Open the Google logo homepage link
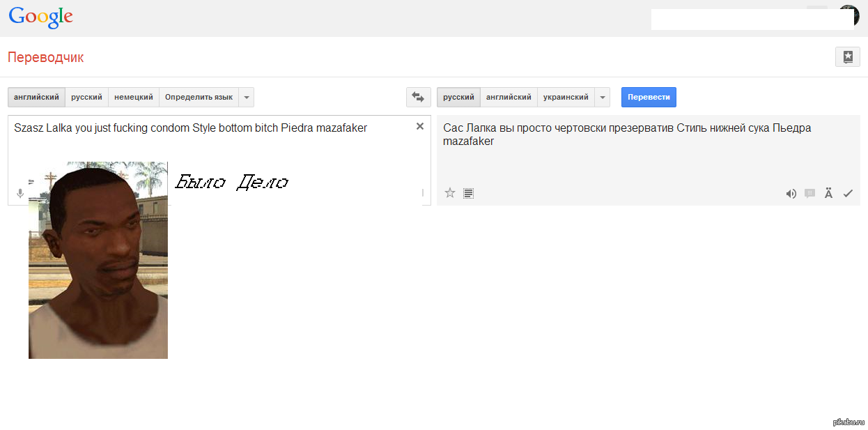Image resolution: width=868 pixels, height=430 pixels. click(x=40, y=18)
